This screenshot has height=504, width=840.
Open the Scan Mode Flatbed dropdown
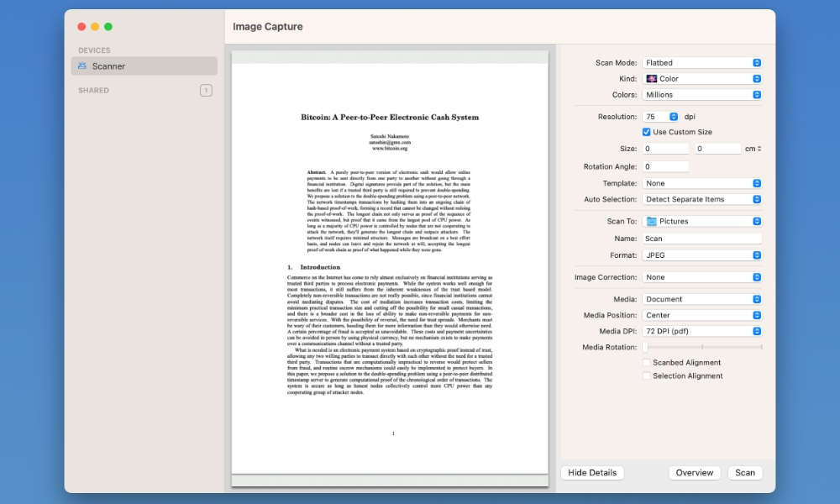pos(701,63)
